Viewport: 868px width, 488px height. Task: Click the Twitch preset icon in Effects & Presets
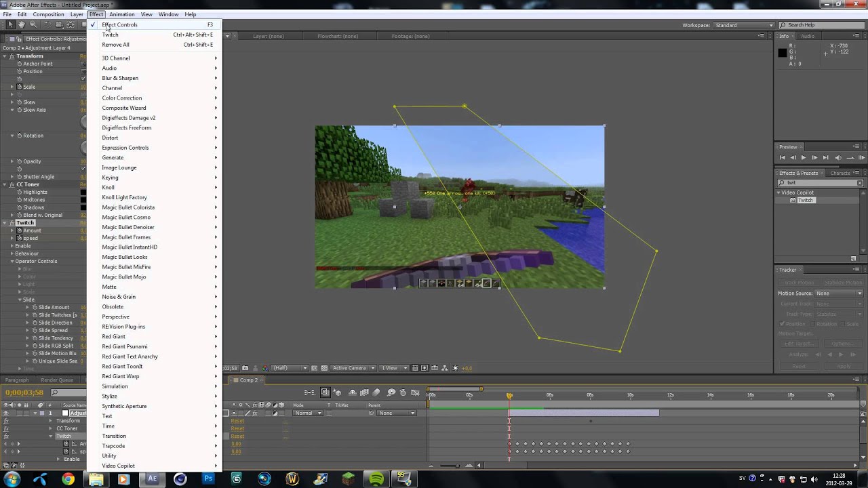click(x=793, y=201)
